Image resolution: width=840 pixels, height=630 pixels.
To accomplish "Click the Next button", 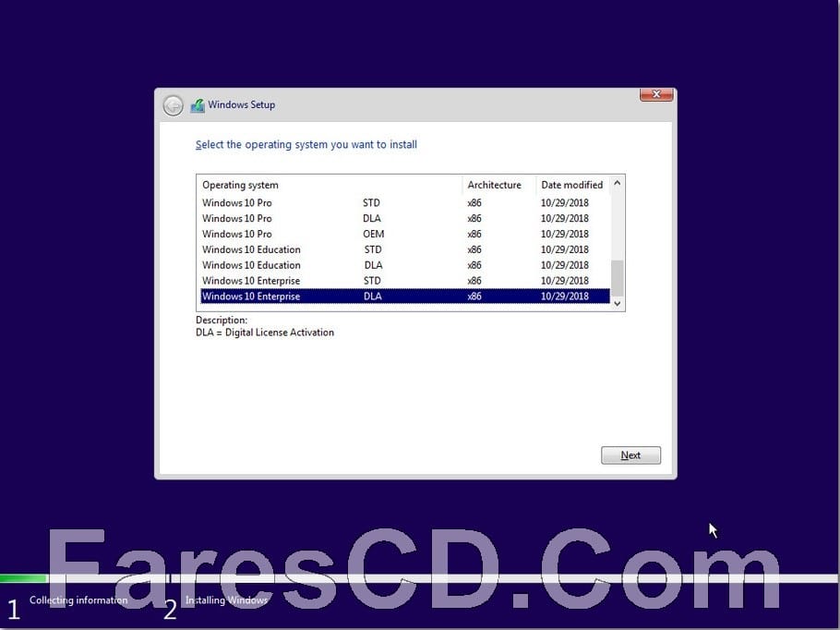I will pos(630,455).
